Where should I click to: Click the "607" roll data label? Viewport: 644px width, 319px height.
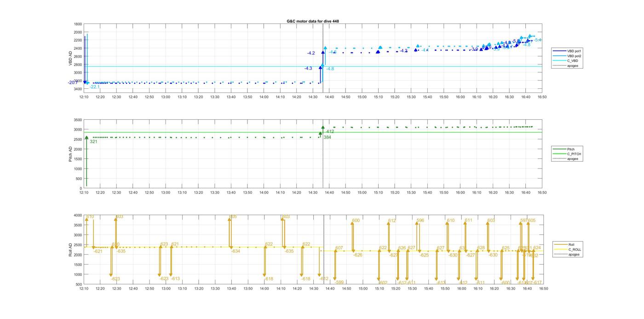point(339,248)
